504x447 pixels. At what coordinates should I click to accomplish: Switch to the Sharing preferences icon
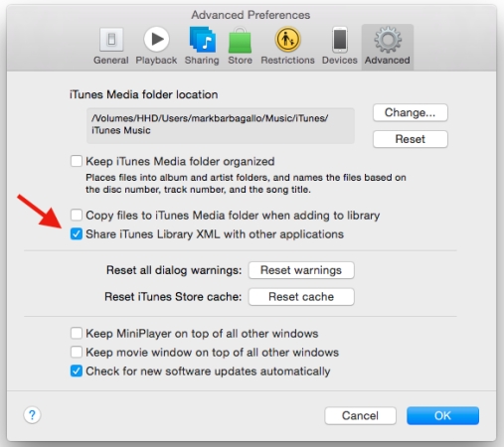point(202,47)
